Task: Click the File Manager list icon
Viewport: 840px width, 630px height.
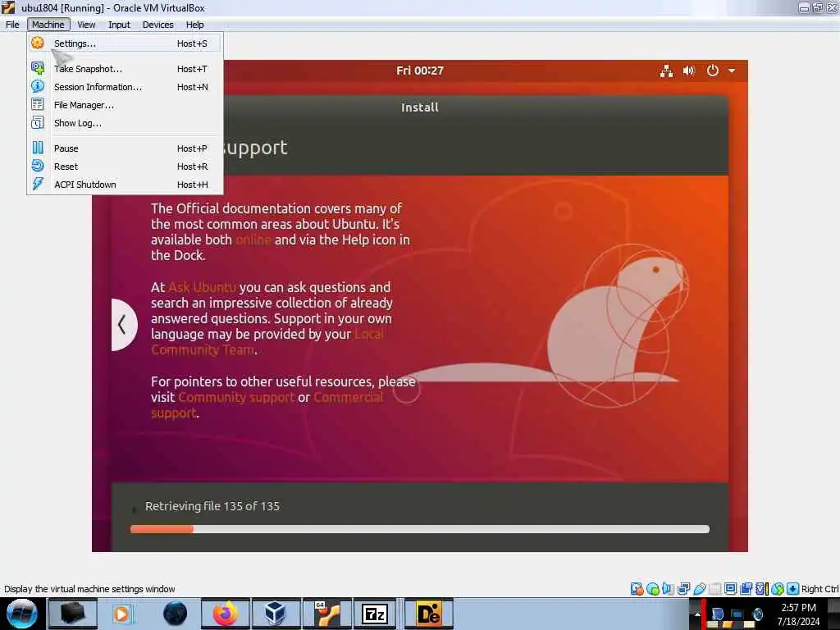Action: tap(38, 104)
